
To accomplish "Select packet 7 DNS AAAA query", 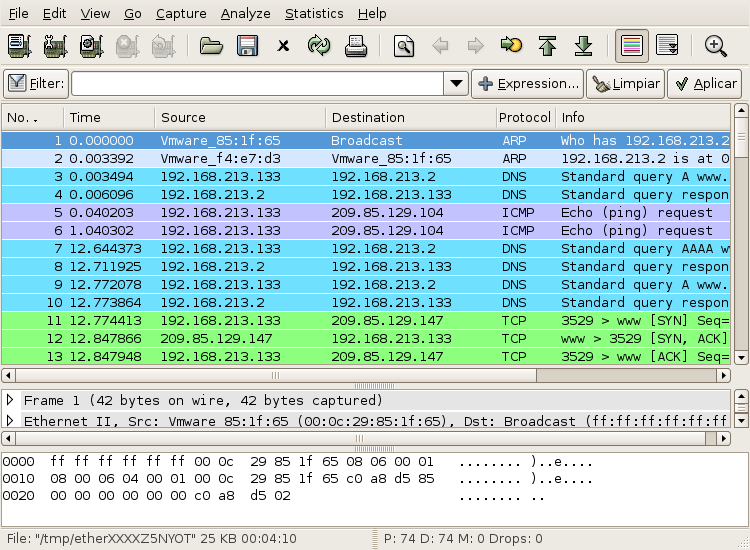I will click(366, 249).
